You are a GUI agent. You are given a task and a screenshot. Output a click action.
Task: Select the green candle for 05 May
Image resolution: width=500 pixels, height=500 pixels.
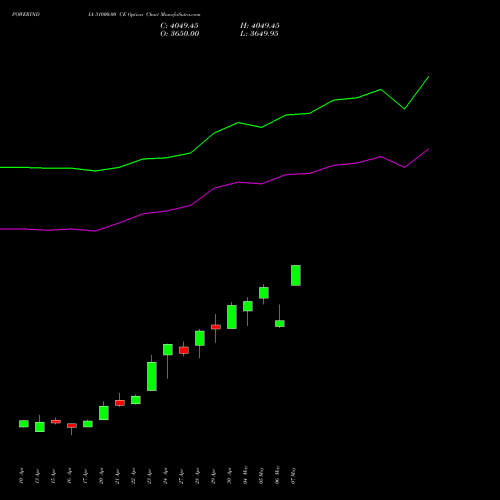click(x=264, y=293)
